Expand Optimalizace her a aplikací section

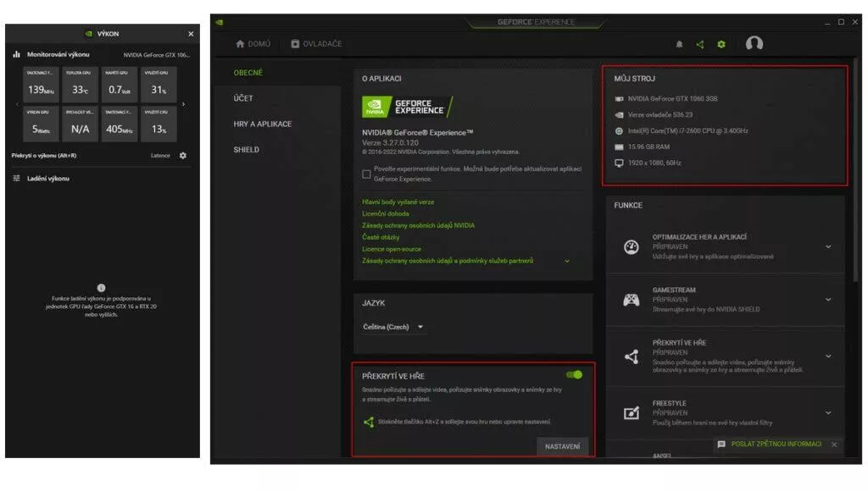click(827, 247)
